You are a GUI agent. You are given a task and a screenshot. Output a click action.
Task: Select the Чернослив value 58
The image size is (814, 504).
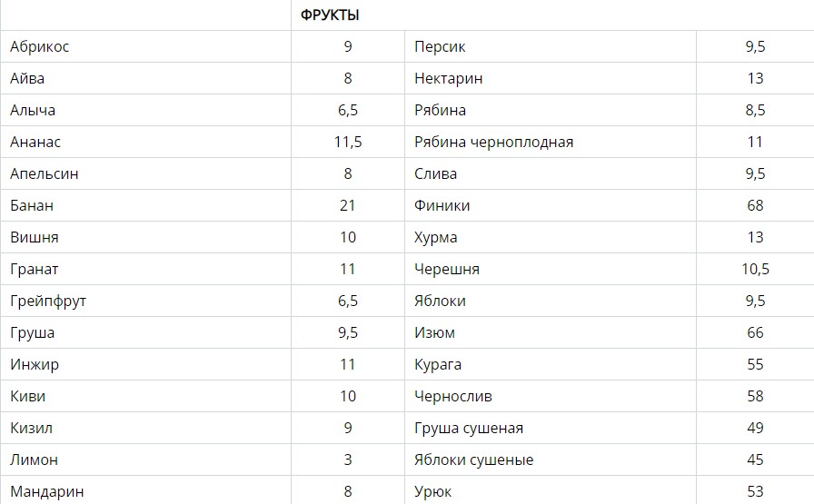coord(755,397)
